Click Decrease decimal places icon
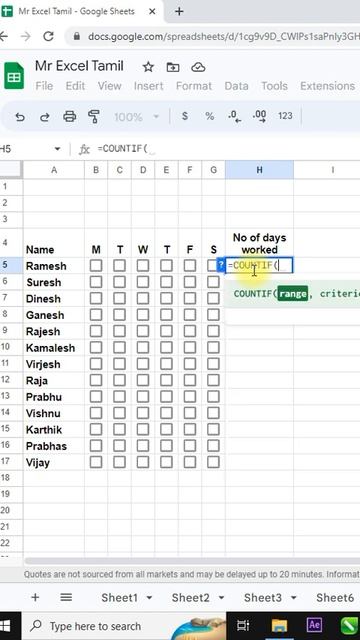Screen dimensions: 360x640 click(x=234, y=116)
